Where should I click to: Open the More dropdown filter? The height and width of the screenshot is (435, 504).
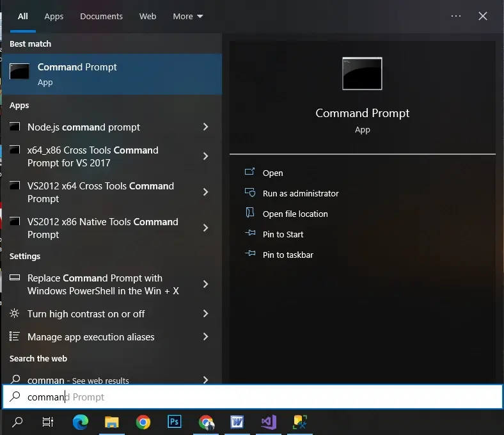(187, 16)
